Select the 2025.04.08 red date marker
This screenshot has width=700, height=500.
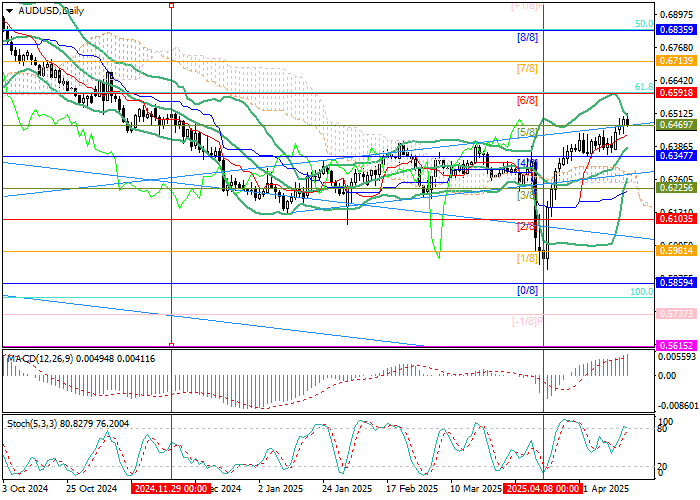[x=542, y=489]
